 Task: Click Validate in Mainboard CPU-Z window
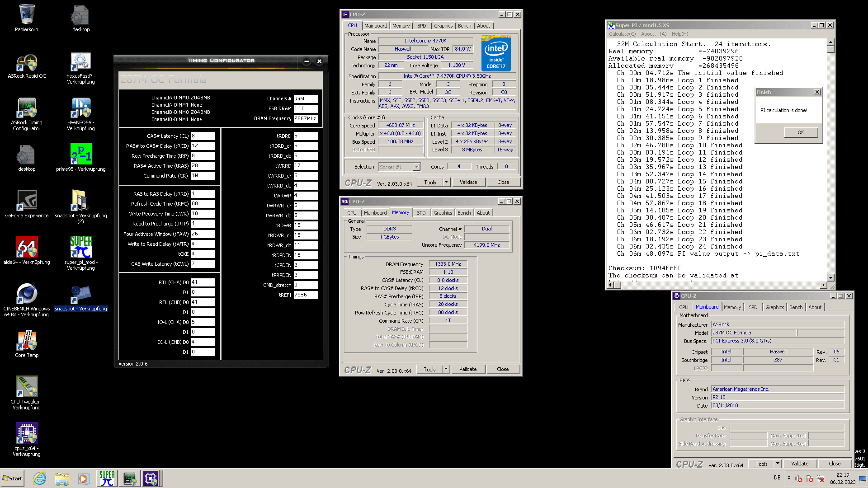coord(800,464)
